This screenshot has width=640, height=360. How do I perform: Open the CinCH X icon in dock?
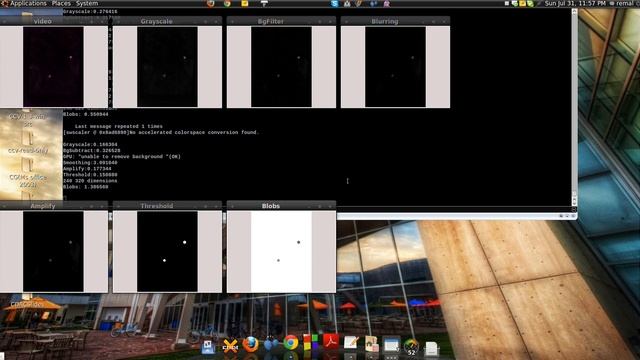230,347
